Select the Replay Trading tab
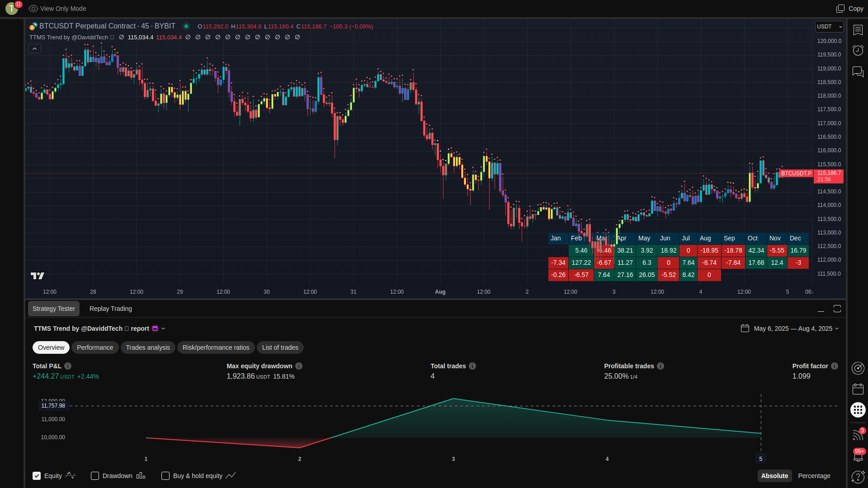Viewport: 868px width, 488px height. click(111, 309)
